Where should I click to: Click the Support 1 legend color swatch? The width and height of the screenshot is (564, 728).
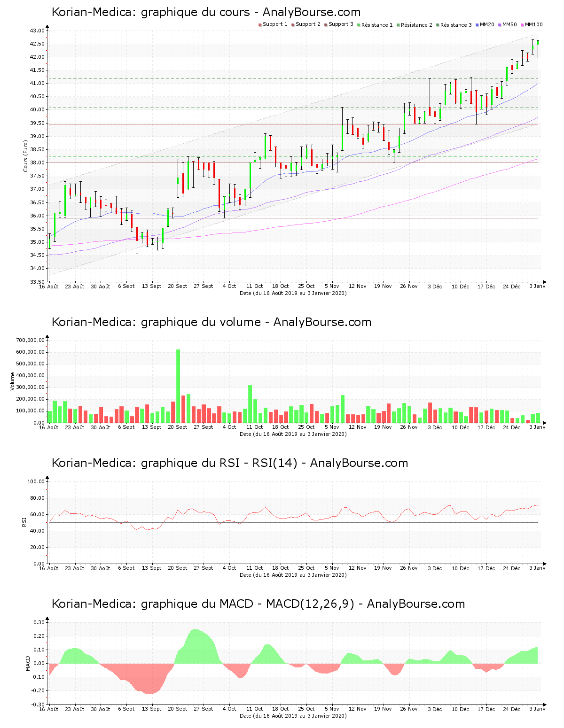(x=260, y=25)
